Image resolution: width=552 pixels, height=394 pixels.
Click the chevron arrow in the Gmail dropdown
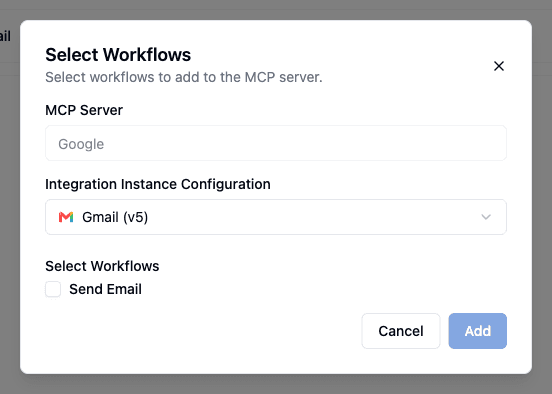point(486,217)
